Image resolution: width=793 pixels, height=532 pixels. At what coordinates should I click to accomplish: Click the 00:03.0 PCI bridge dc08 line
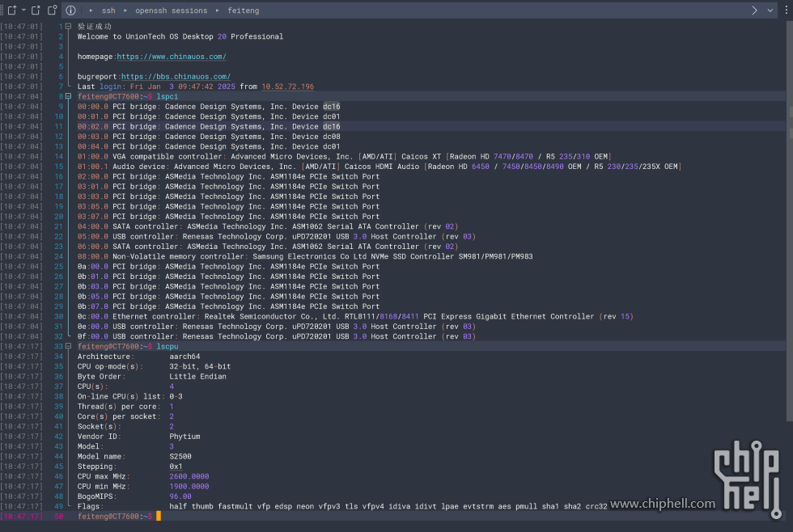tap(209, 137)
